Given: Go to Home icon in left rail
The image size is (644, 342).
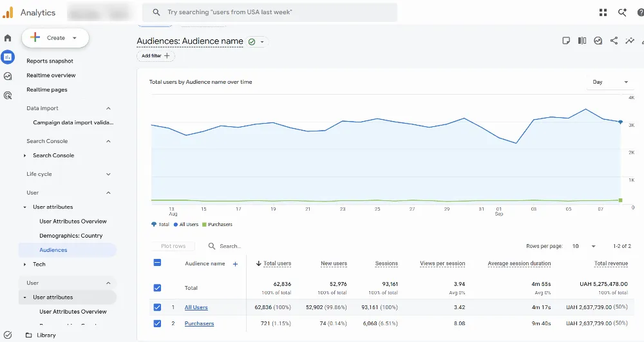Looking at the screenshot, I should [x=7, y=38].
